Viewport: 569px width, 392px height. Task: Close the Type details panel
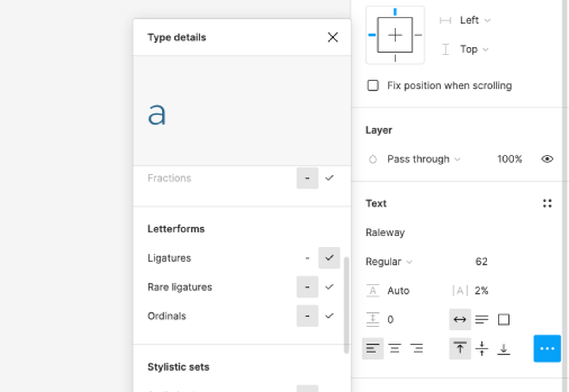click(333, 37)
